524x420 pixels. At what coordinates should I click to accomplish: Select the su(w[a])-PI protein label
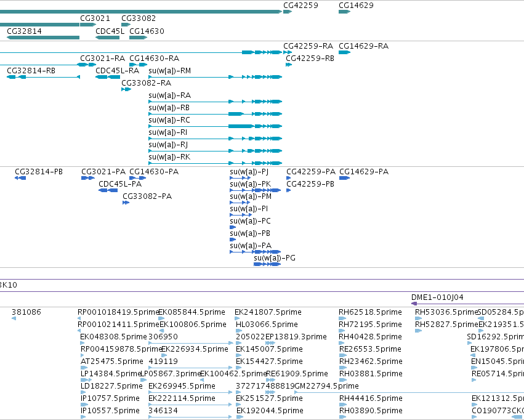pyautogui.click(x=249, y=209)
